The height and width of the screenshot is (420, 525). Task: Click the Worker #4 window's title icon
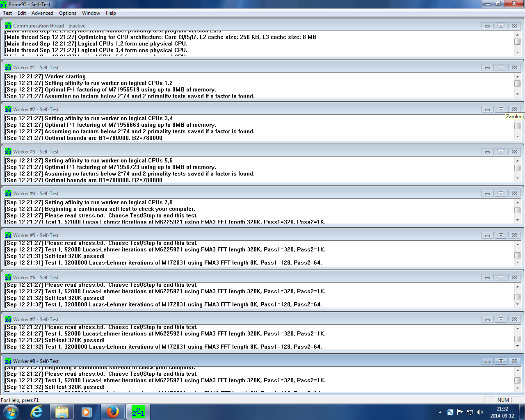(8, 193)
